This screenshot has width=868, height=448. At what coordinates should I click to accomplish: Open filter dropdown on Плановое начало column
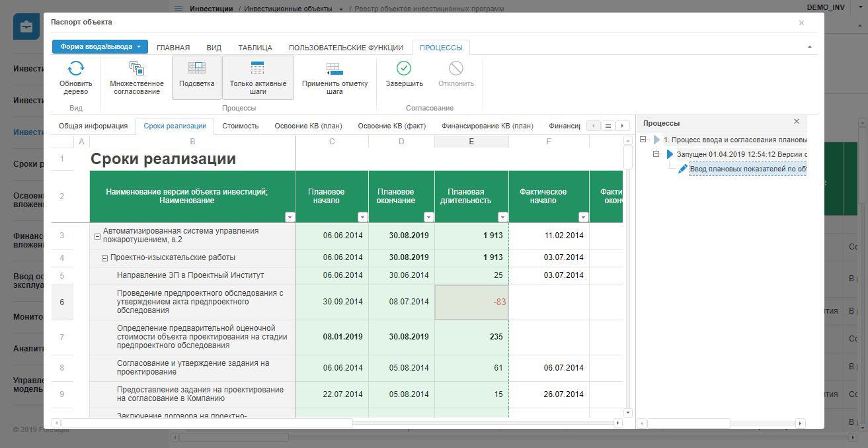tap(362, 217)
